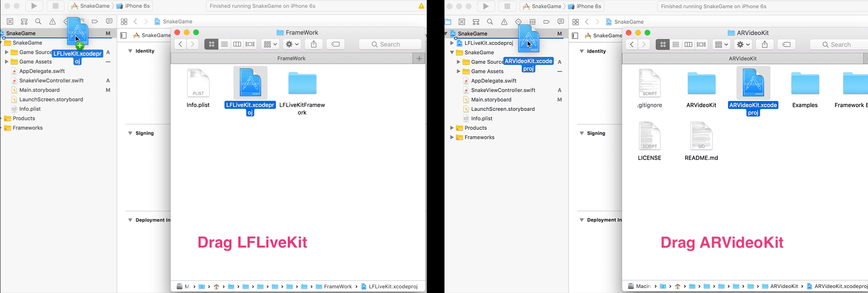Click the FrameWork tab in Finder tab bar
868x293 pixels.
pos(291,58)
